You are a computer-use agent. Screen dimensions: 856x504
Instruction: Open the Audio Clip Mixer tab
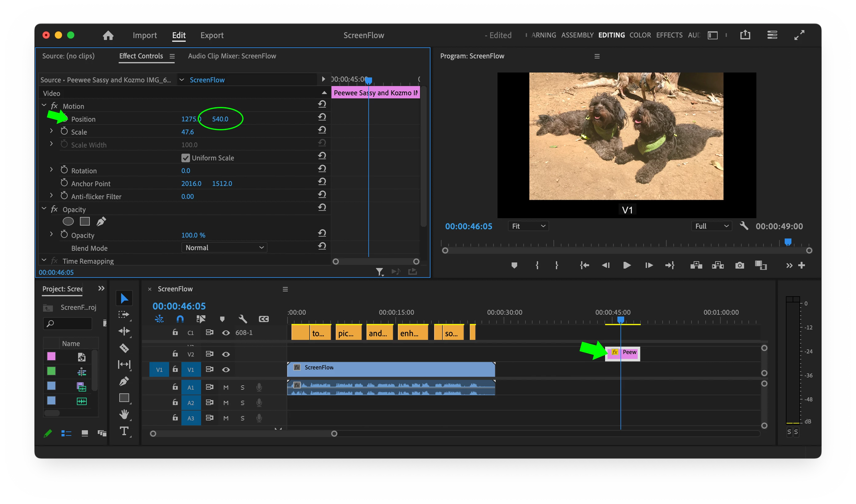tap(232, 56)
